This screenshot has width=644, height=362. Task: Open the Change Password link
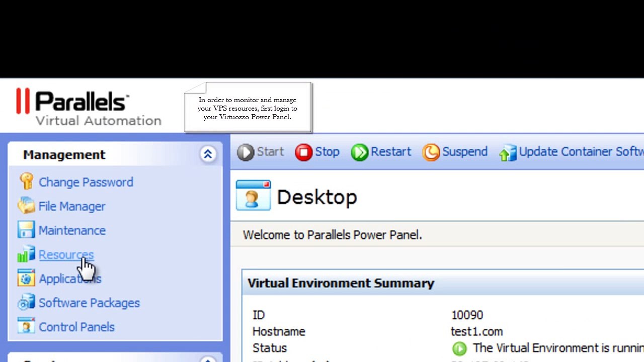86,182
